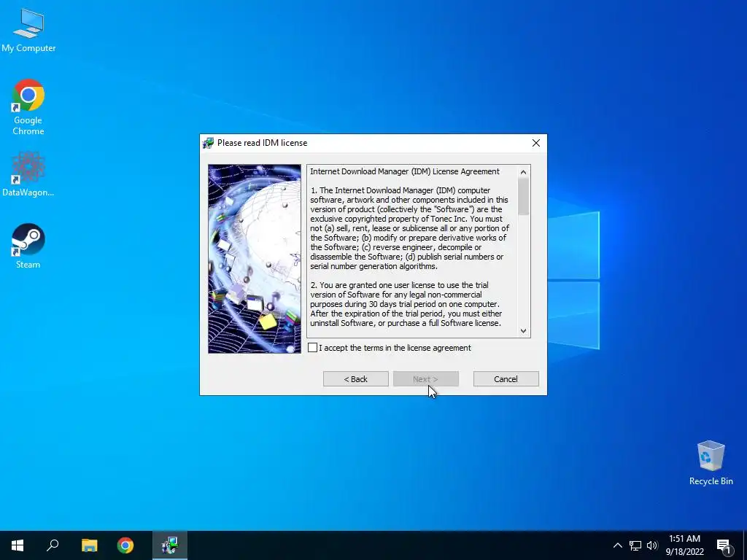Close the IDM license dialog
The width and height of the screenshot is (747, 560).
[x=536, y=143]
